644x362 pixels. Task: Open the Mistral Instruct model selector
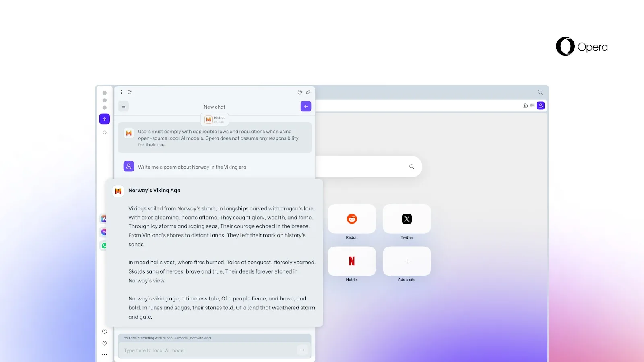(215, 119)
